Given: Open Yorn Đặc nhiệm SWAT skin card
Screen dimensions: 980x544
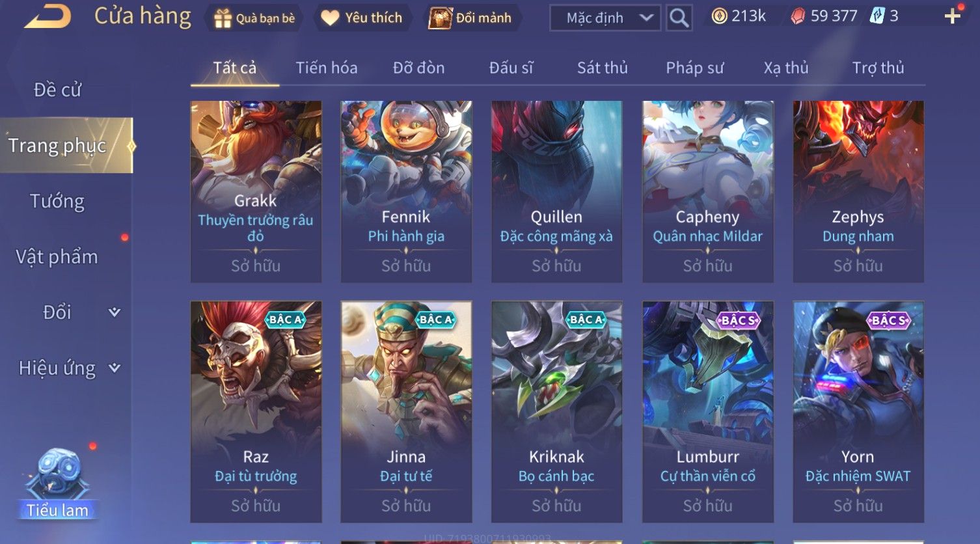Looking at the screenshot, I should [858, 412].
